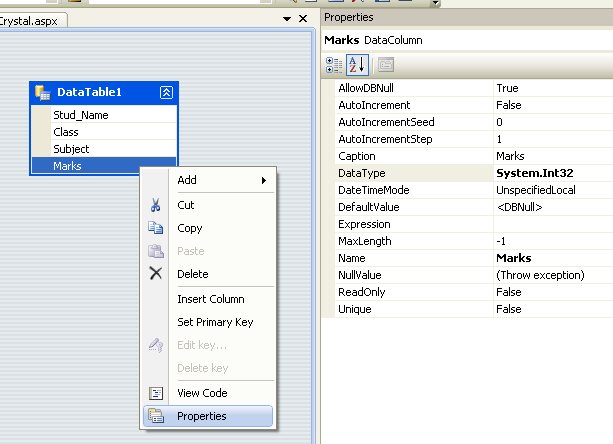Open Properties from the context menu
The height and width of the screenshot is (444, 613).
point(201,416)
